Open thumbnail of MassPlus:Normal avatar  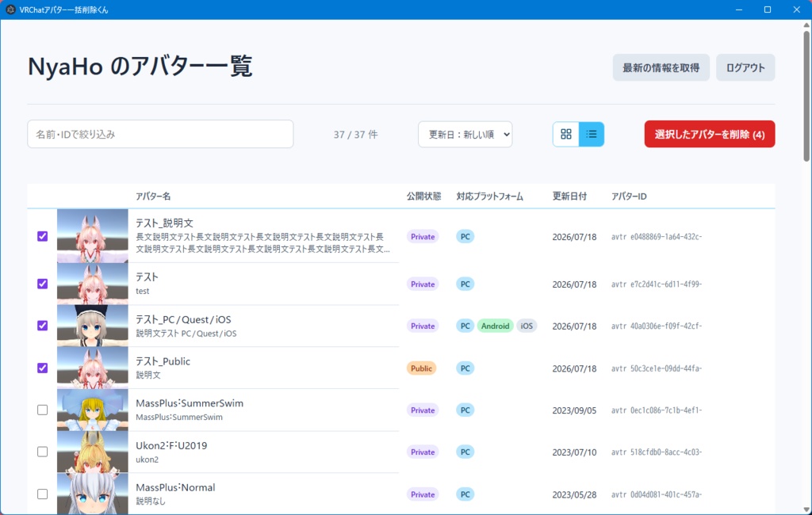click(x=93, y=494)
